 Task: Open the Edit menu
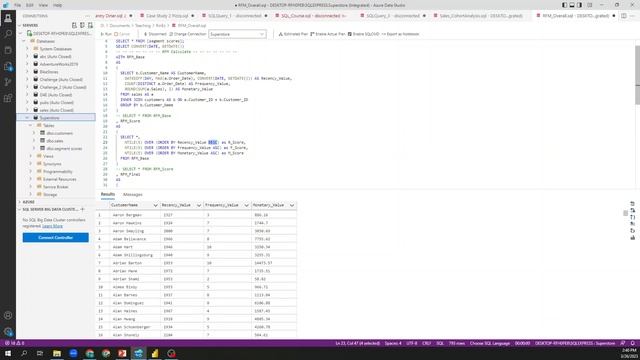click(x=30, y=5)
